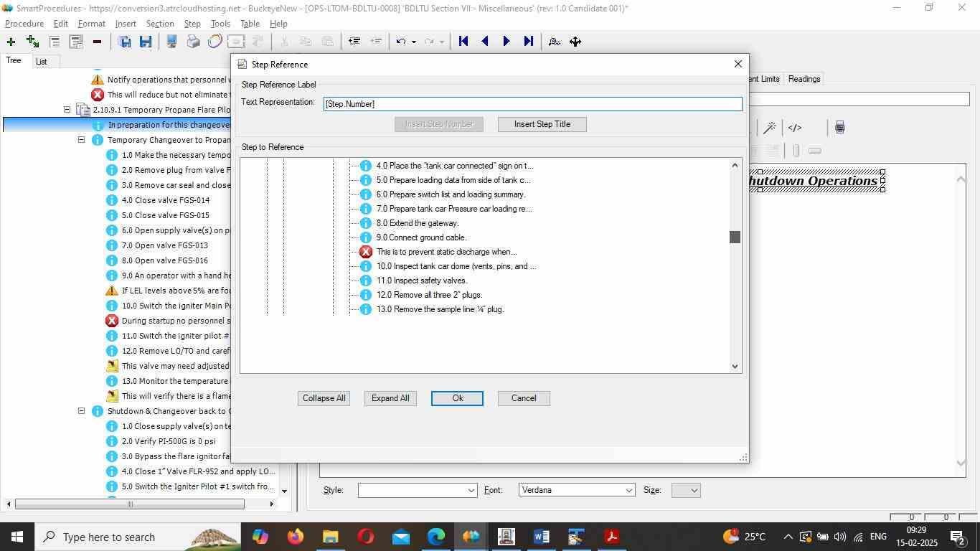980x551 pixels.
Task: Click the Step to Reference scrollbar thumb
Action: pos(735,237)
